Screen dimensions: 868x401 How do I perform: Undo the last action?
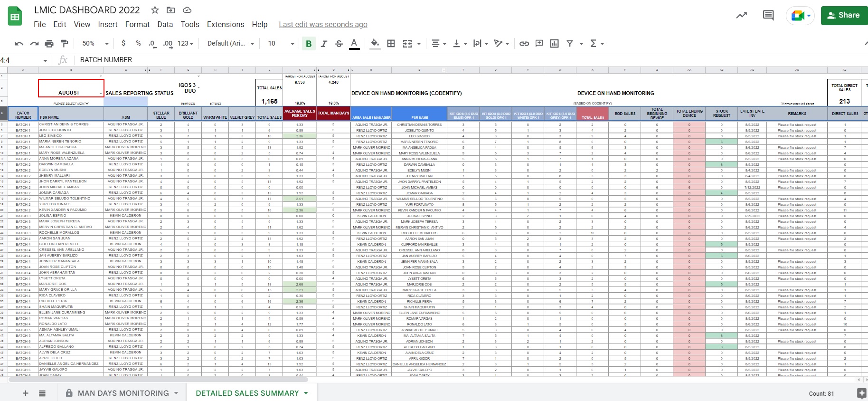[19, 44]
